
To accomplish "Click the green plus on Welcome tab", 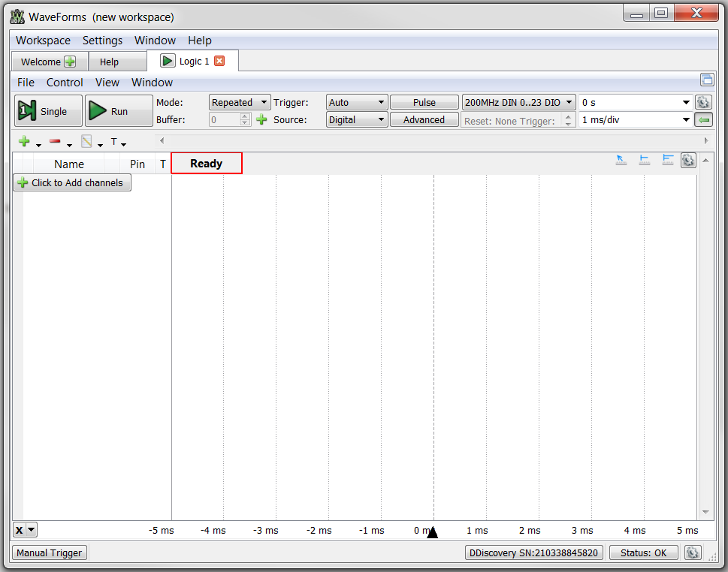I will click(70, 62).
